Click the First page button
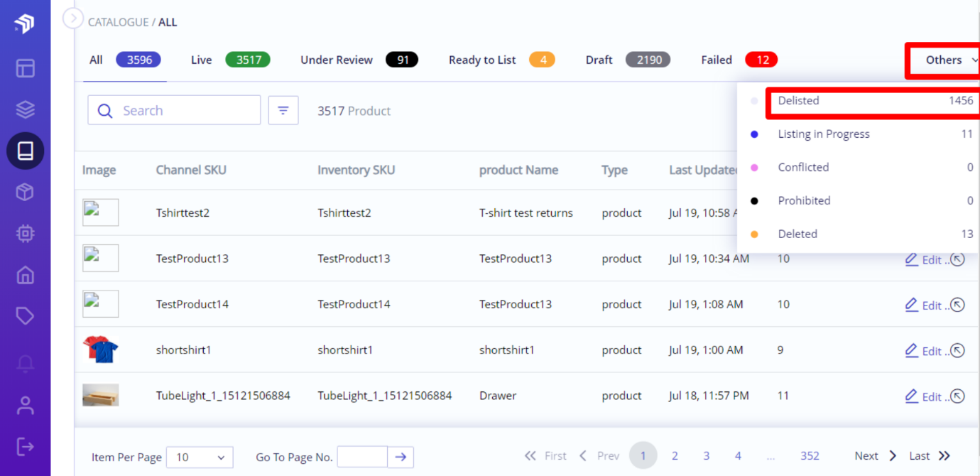This screenshot has height=476, width=980. tap(545, 456)
